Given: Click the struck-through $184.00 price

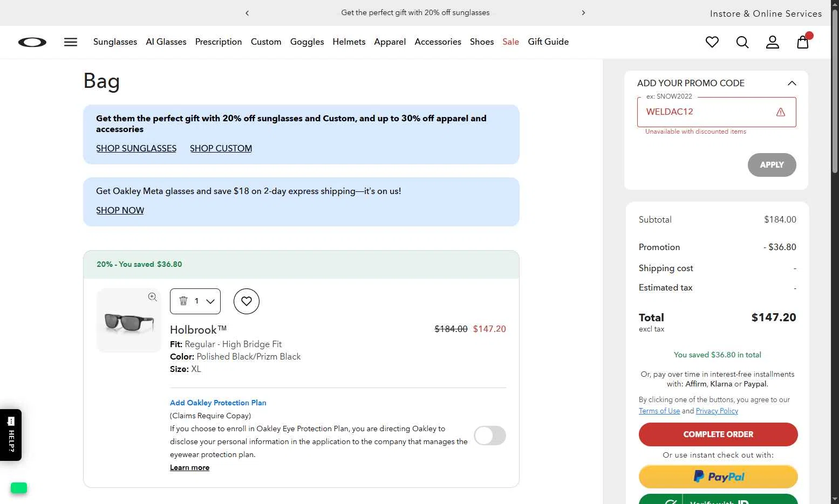Looking at the screenshot, I should coord(451,329).
